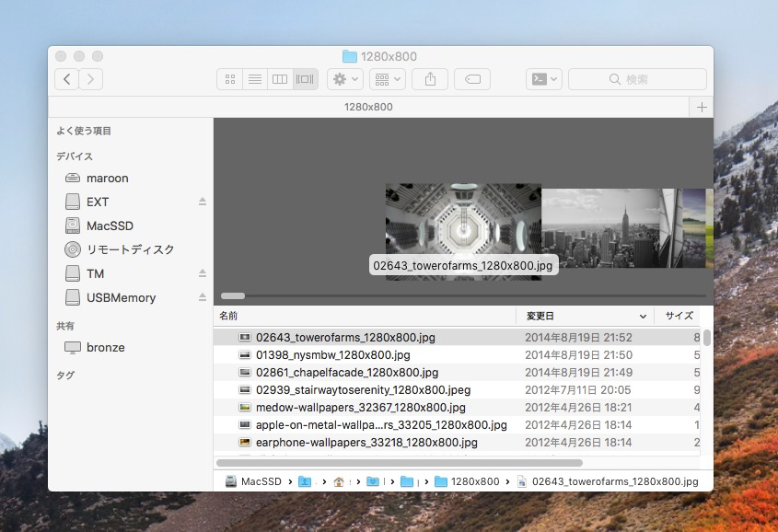Viewport: 778px width, 532px height.
Task: Click the Cover Flow scrubber slider
Action: [x=233, y=295]
